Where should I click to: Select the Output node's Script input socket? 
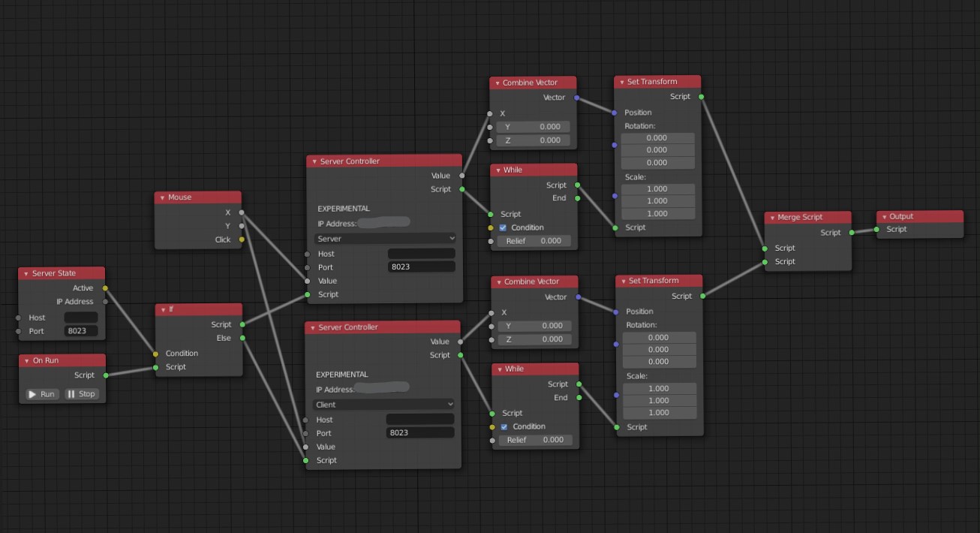[x=876, y=230]
